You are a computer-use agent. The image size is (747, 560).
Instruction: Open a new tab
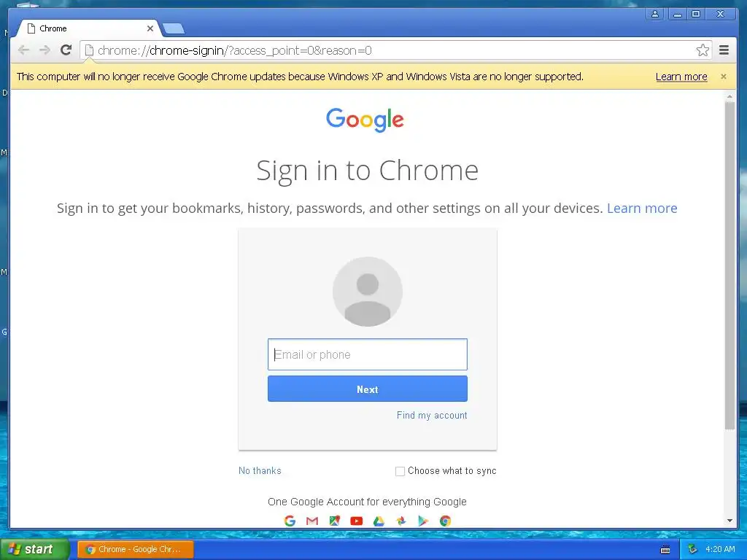pyautogui.click(x=174, y=29)
